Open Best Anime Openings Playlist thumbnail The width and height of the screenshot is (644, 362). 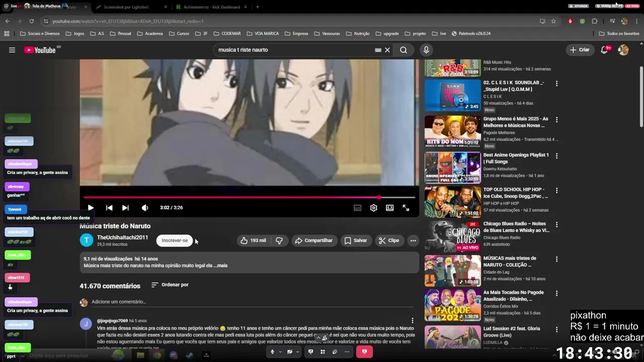(x=452, y=167)
